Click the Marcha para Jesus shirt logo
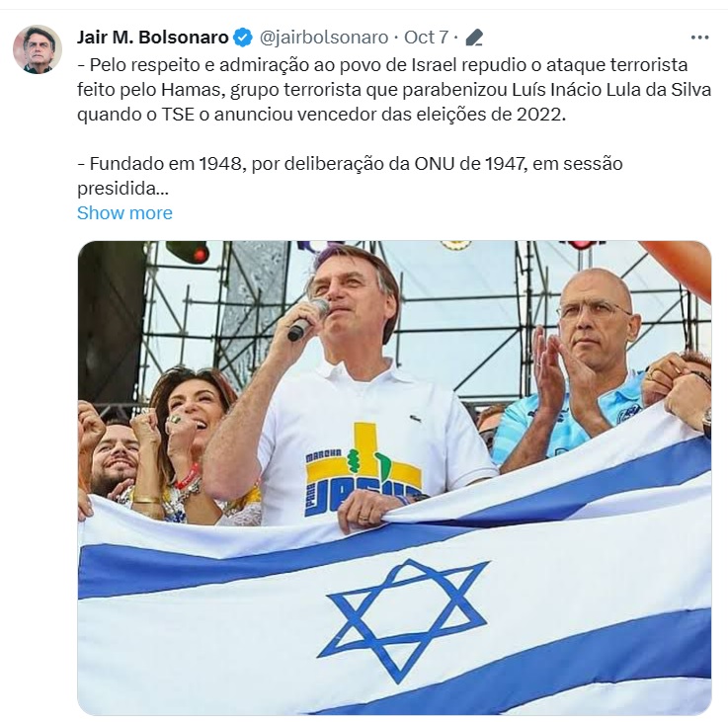Image resolution: width=728 pixels, height=722 pixels. (364, 469)
